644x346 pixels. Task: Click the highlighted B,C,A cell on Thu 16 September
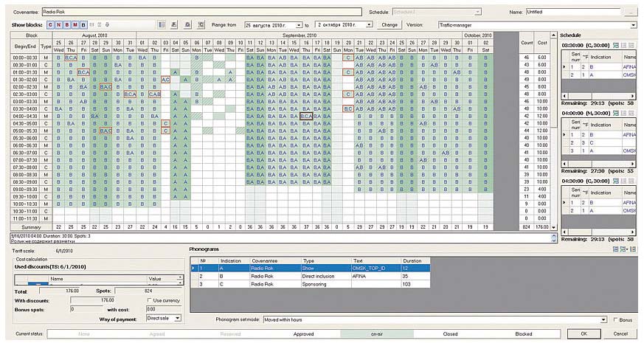[x=306, y=117]
